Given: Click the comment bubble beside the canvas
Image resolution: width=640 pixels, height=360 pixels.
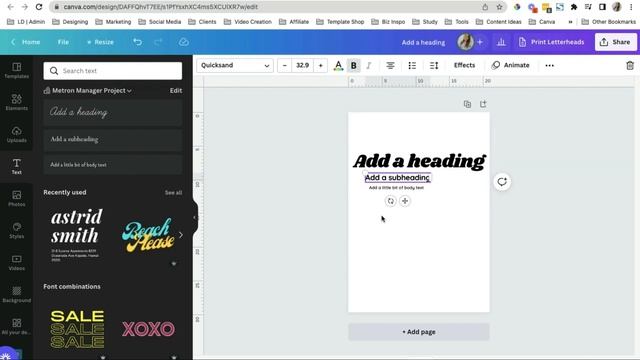Looking at the screenshot, I should (x=502, y=182).
